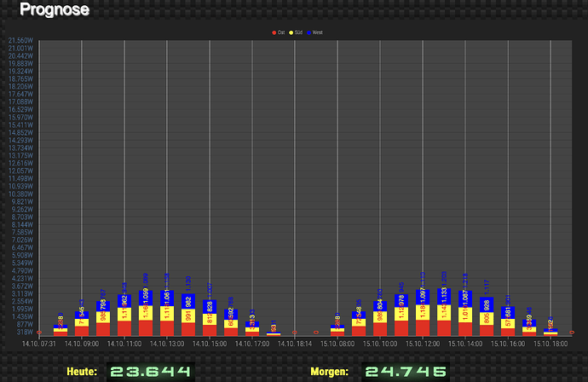This screenshot has width=588, height=382.
Task: Click the y-axis label 15.970W
Action: [20, 117]
